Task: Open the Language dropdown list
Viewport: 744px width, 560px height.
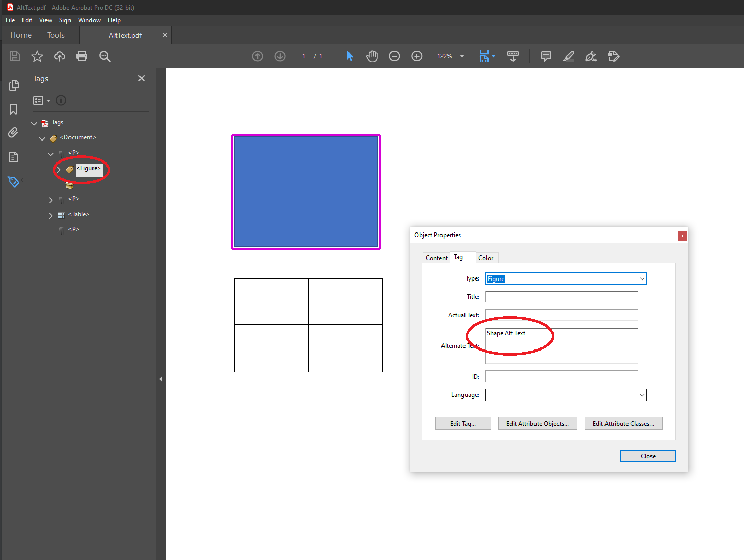Action: coord(642,395)
